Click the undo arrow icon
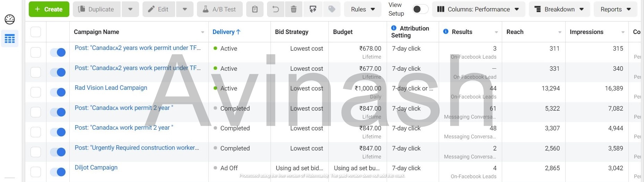 pos(276,9)
